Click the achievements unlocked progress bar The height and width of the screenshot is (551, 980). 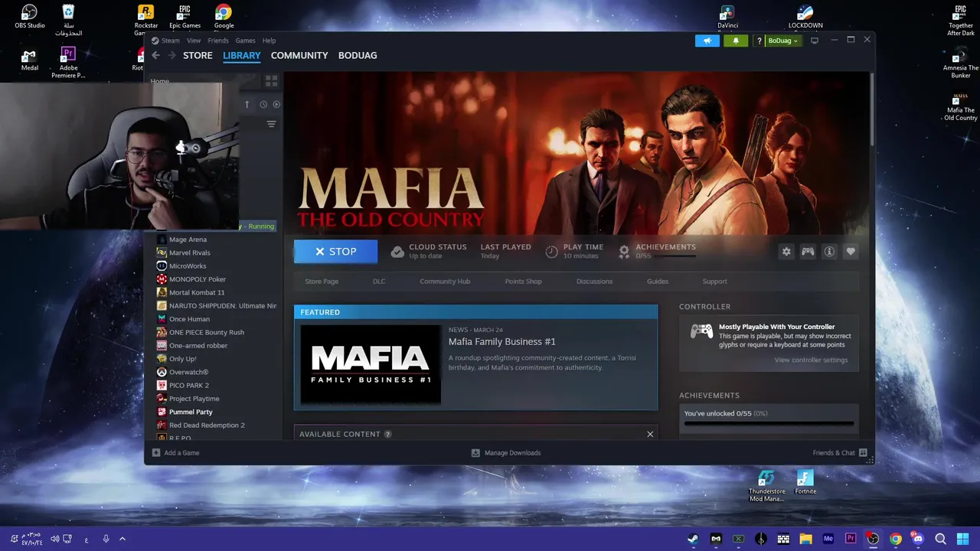point(769,422)
